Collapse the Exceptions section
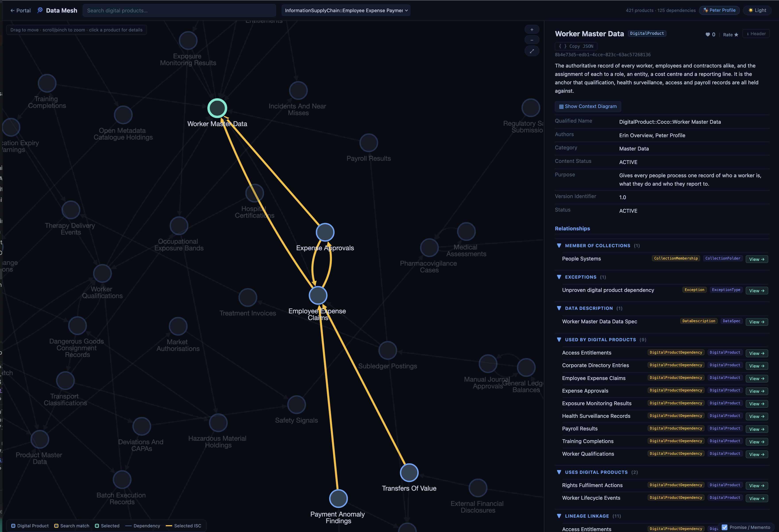Image resolution: width=779 pixels, height=532 pixels. pos(559,277)
